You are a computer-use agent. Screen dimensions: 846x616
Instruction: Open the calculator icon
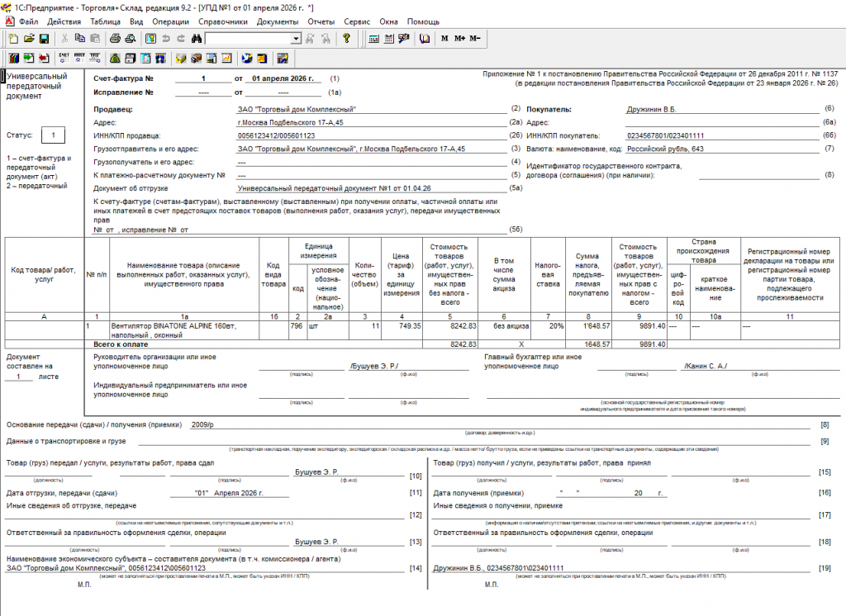point(373,38)
